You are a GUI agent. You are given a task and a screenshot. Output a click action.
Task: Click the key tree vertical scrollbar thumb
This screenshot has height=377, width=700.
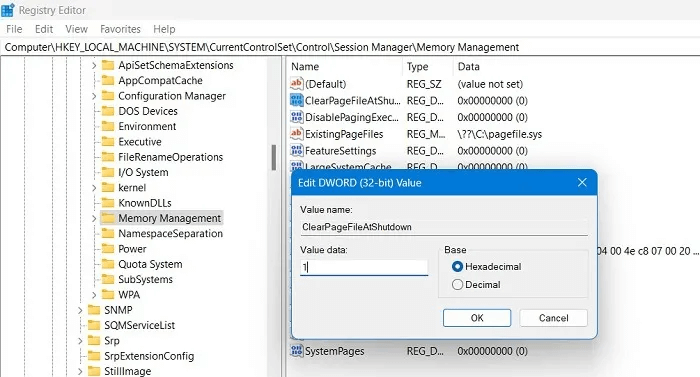coord(273,157)
